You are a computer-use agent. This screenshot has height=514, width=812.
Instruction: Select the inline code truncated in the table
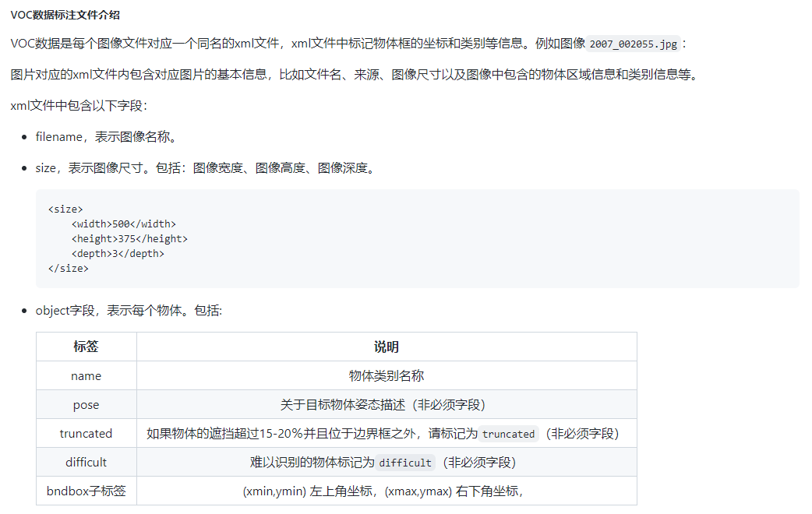pos(508,433)
